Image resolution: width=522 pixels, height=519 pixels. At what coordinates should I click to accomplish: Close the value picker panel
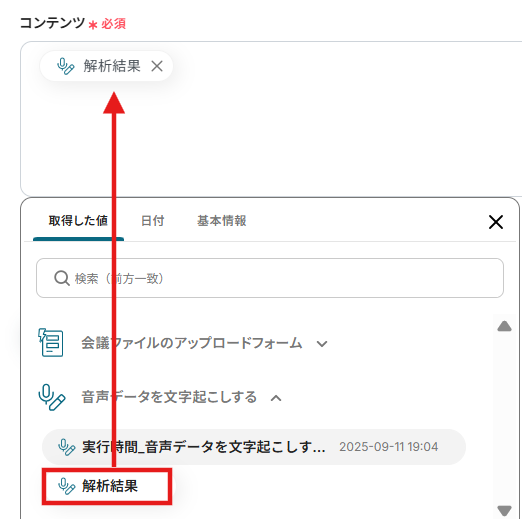(x=496, y=222)
